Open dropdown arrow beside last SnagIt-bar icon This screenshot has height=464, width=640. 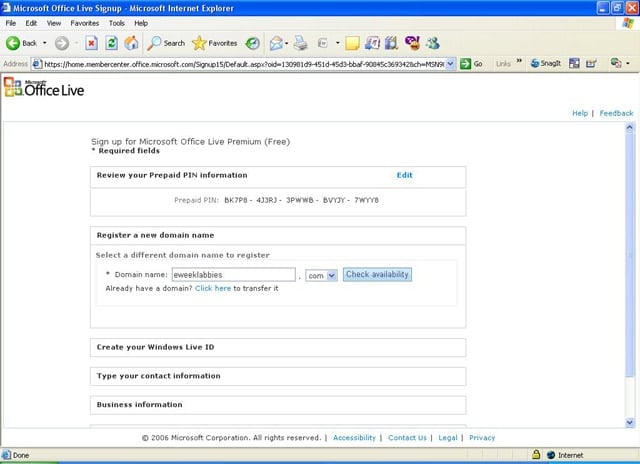(628, 64)
